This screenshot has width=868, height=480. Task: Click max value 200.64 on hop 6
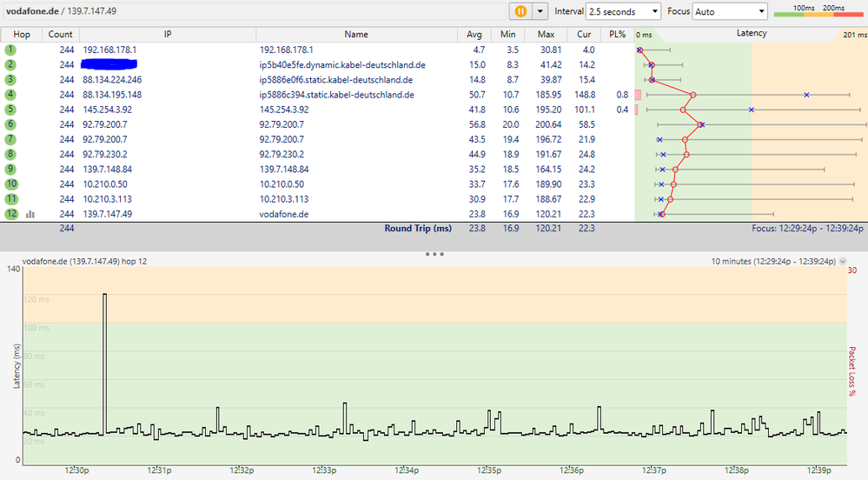(x=548, y=124)
